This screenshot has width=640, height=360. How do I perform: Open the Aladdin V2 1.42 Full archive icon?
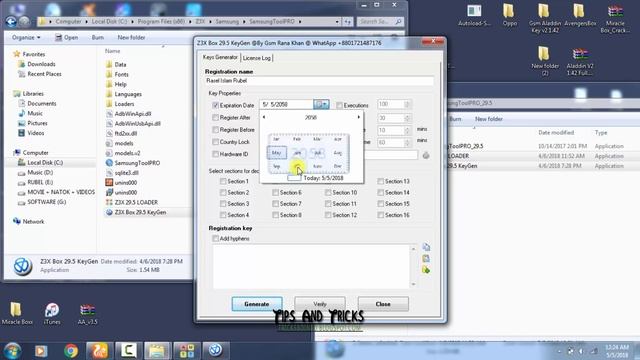580,62
